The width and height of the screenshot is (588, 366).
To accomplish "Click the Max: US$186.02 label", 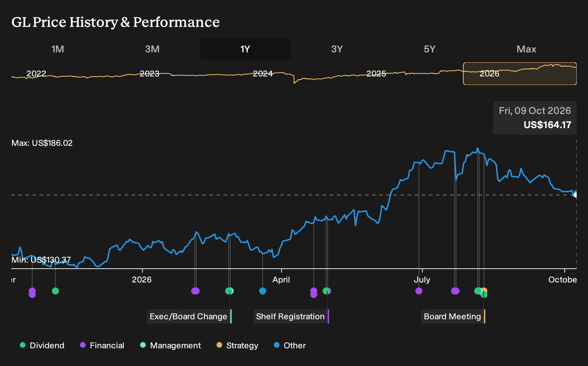I will point(42,143).
